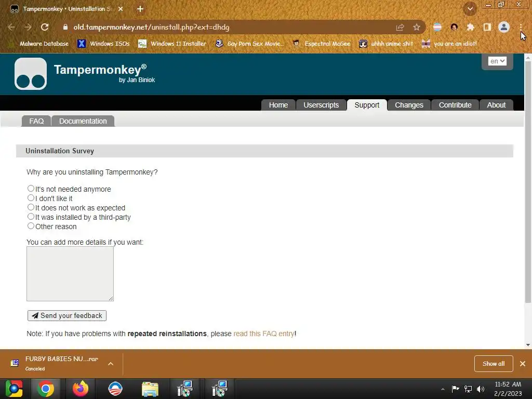
Task: Open the 'en' language dropdown
Action: pyautogui.click(x=497, y=61)
